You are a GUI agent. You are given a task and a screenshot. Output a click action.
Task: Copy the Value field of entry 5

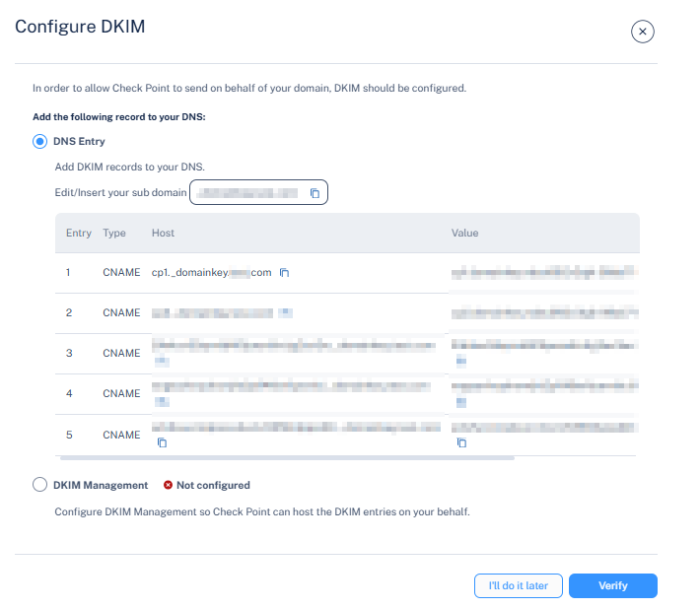460,443
